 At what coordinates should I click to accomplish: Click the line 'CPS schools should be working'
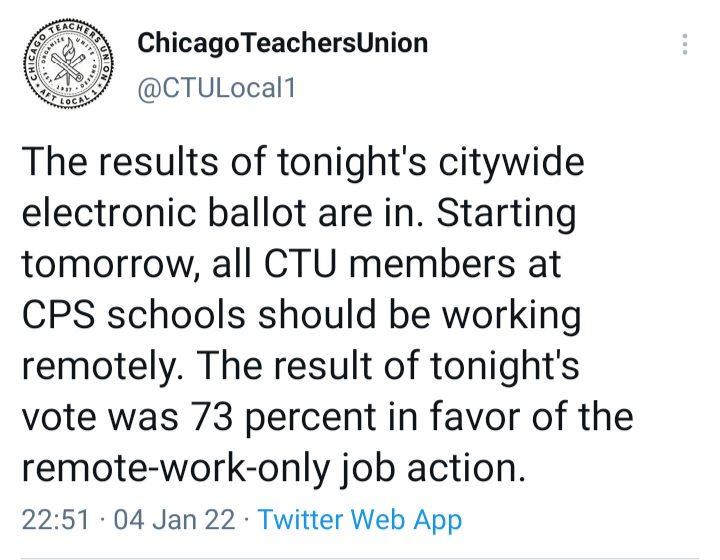[301, 315]
